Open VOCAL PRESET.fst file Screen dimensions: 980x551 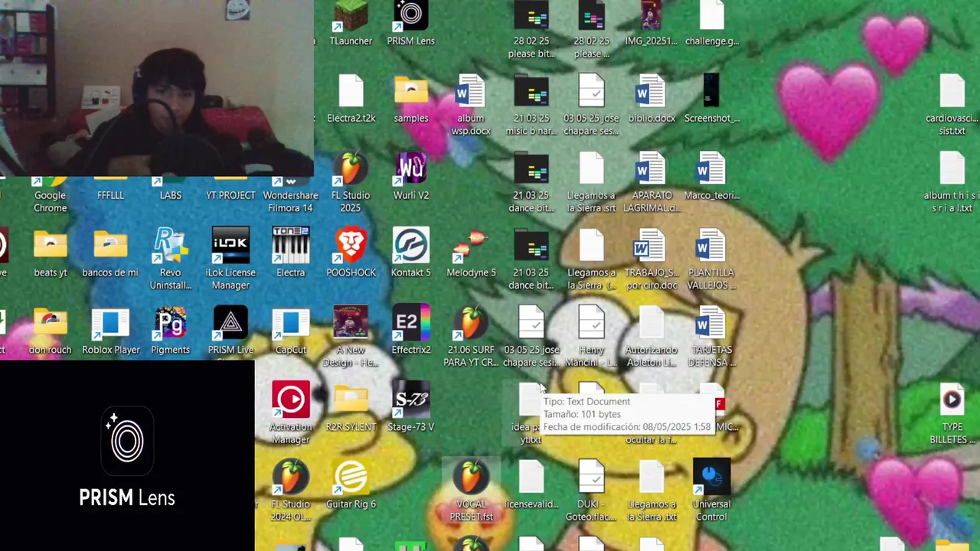point(471,491)
